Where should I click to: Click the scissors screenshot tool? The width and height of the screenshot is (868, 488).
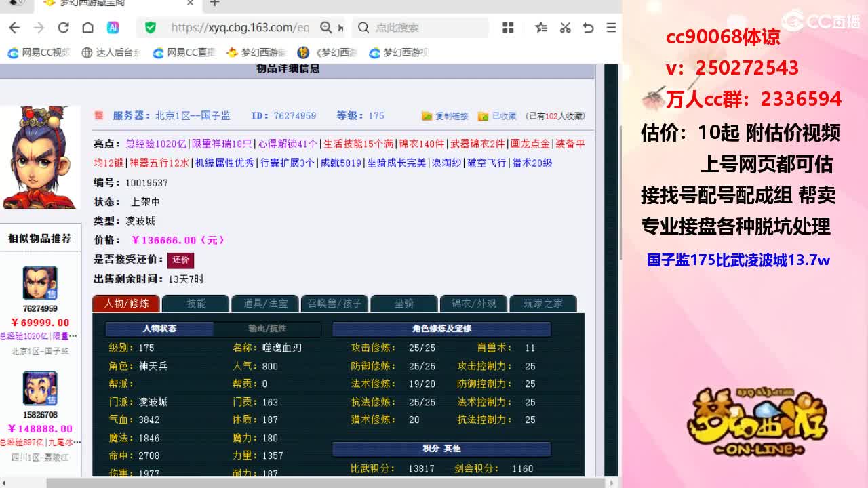[x=565, y=28]
